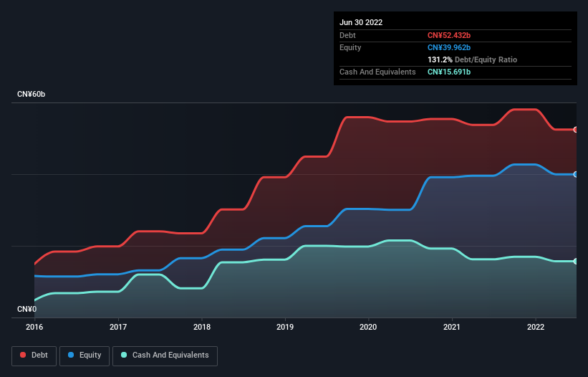Click the Jun 30 2022 tooltip date
Image resolution: width=588 pixels, height=377 pixels.
pos(361,22)
